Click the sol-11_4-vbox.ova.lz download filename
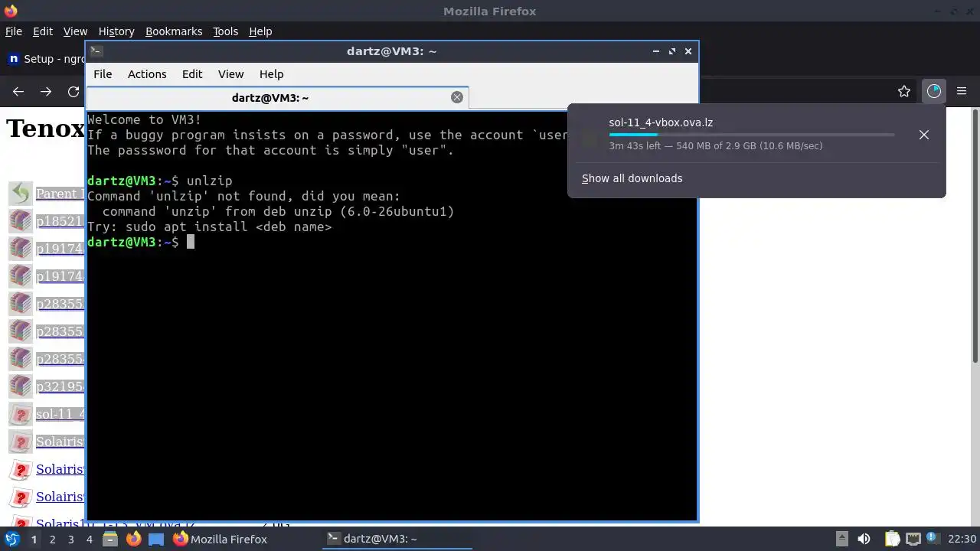Screen dimensions: 980x551 (661, 122)
